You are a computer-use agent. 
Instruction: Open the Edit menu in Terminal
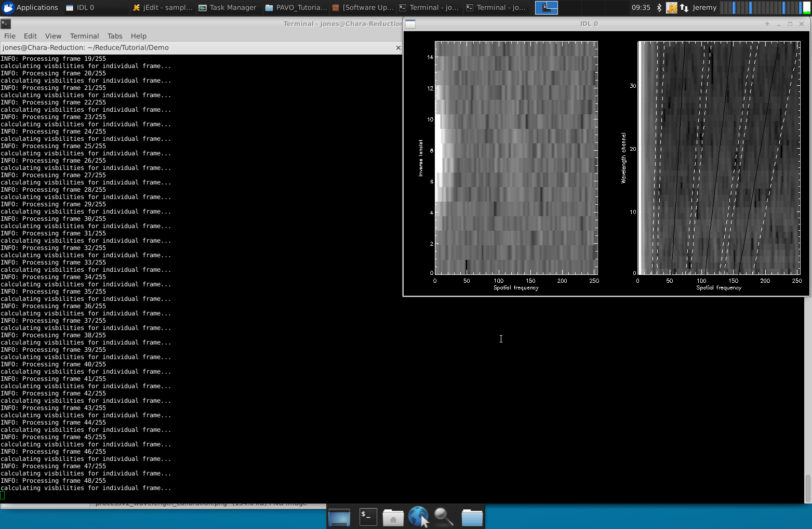point(30,36)
